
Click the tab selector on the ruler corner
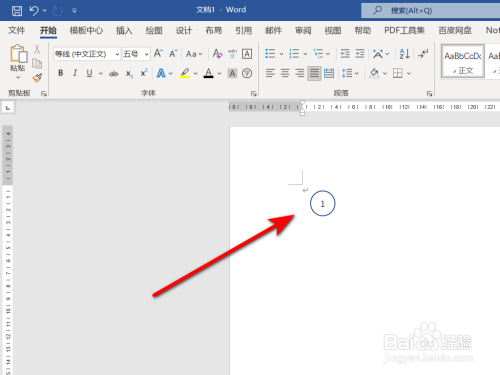pos(8,108)
